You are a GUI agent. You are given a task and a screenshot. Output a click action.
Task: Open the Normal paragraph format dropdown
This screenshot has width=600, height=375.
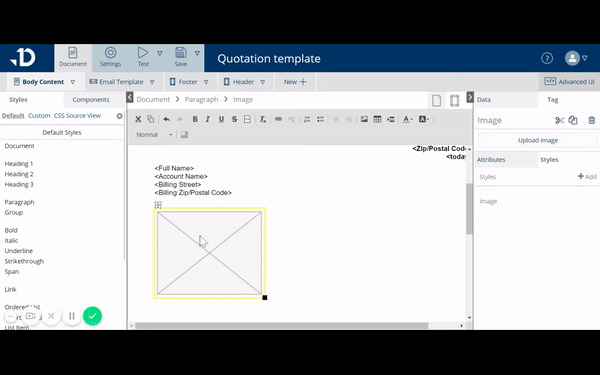(154, 135)
